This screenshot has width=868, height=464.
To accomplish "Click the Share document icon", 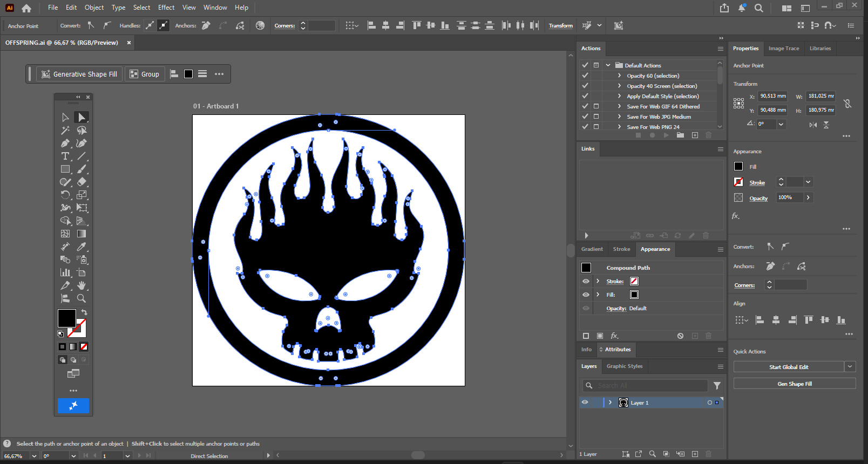I will point(724,8).
